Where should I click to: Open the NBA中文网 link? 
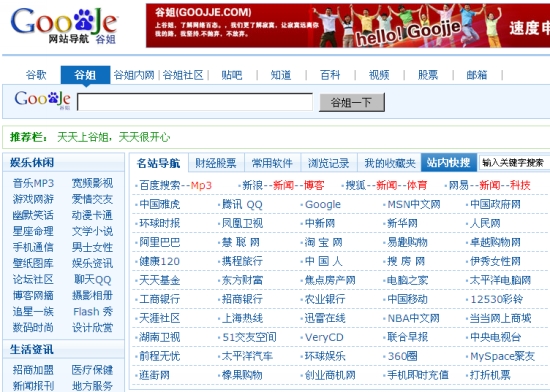tap(414, 318)
